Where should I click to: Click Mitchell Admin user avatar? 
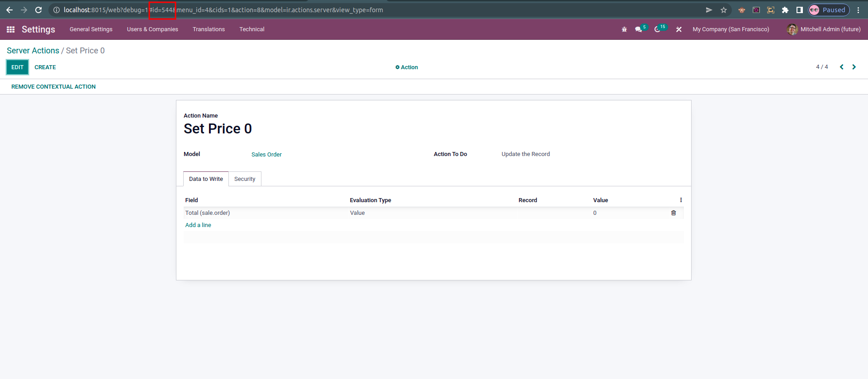pyautogui.click(x=792, y=29)
